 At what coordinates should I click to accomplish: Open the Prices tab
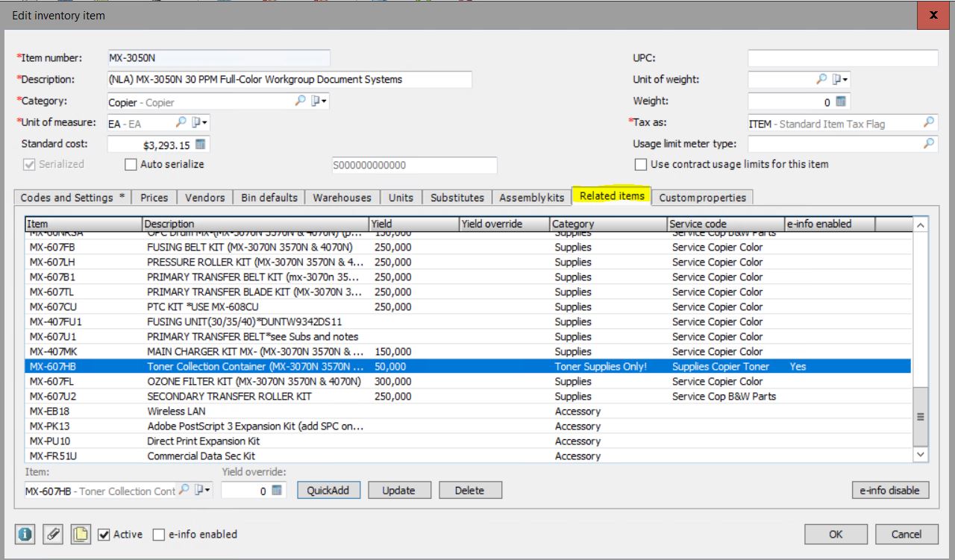click(154, 198)
